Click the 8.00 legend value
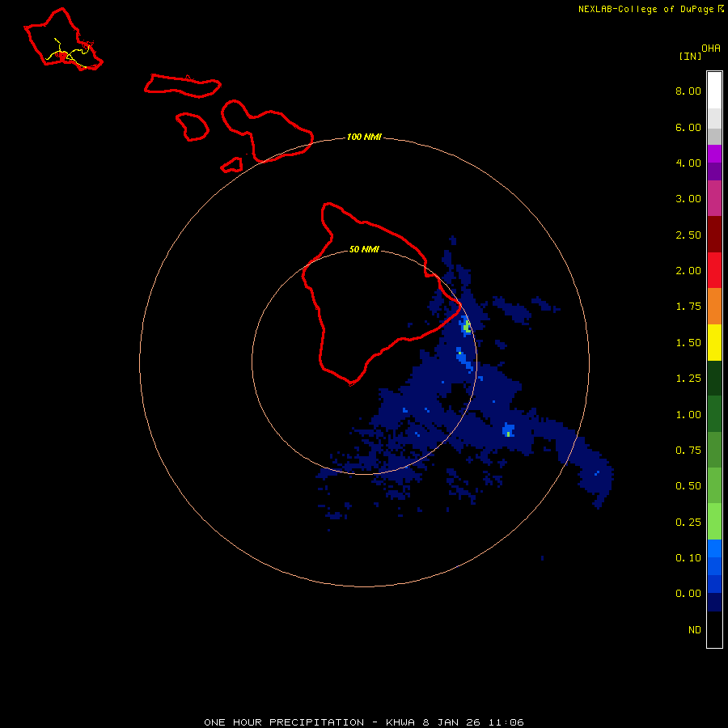Viewport: 728px width, 728px height. [688, 91]
